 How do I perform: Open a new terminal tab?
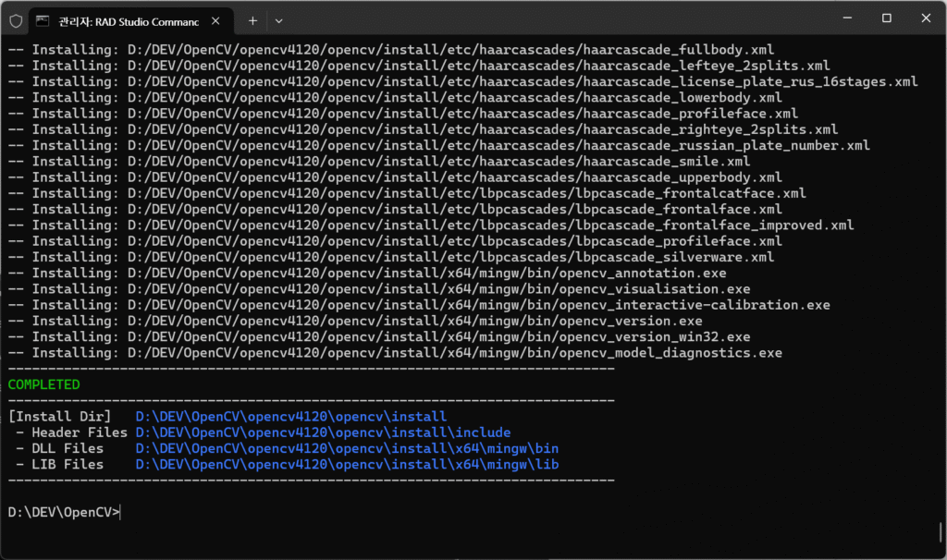(252, 21)
